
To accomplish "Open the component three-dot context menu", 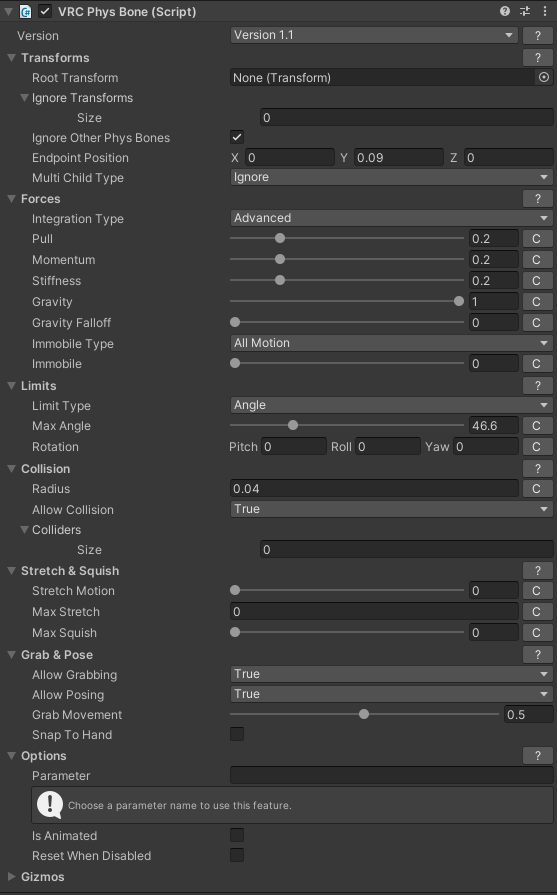I will (544, 11).
